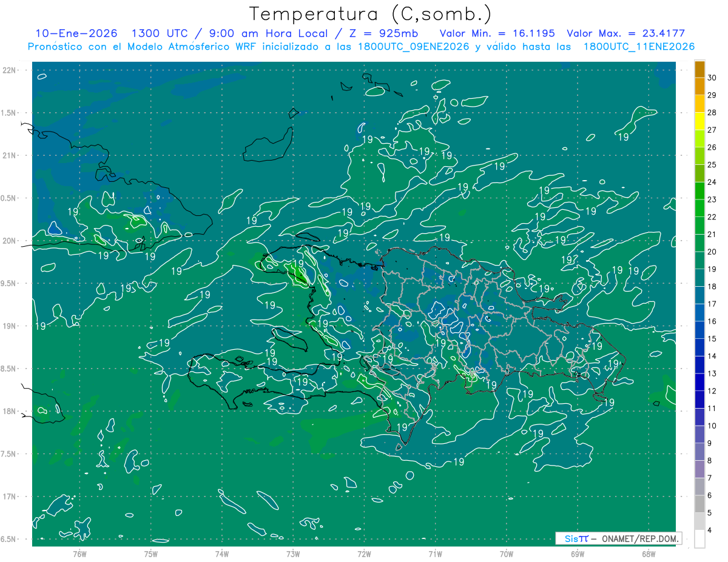Screen dimensions: 728x562
Task: Click the "Valor Max. = 23.4177" value
Action: pos(625,33)
